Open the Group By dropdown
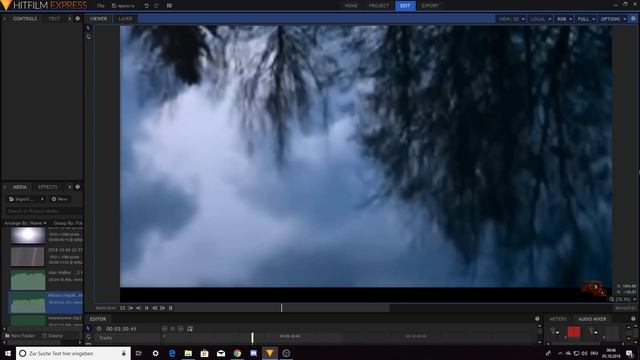Screen dimensions: 640x360 68,223
